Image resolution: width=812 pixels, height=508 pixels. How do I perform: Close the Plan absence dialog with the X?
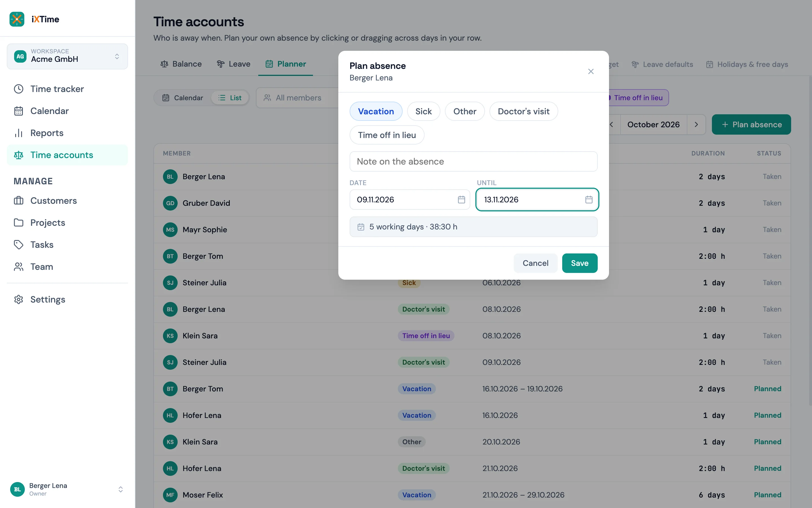pos(591,72)
